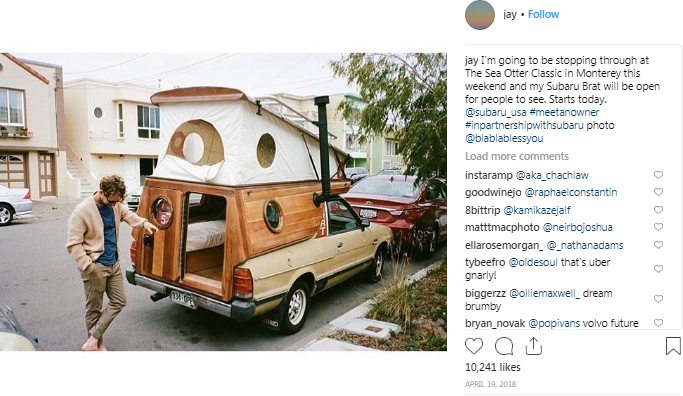This screenshot has width=683, height=396.
Task: Open the #inpartnershipwithsubaru hashtag
Action: tap(524, 125)
